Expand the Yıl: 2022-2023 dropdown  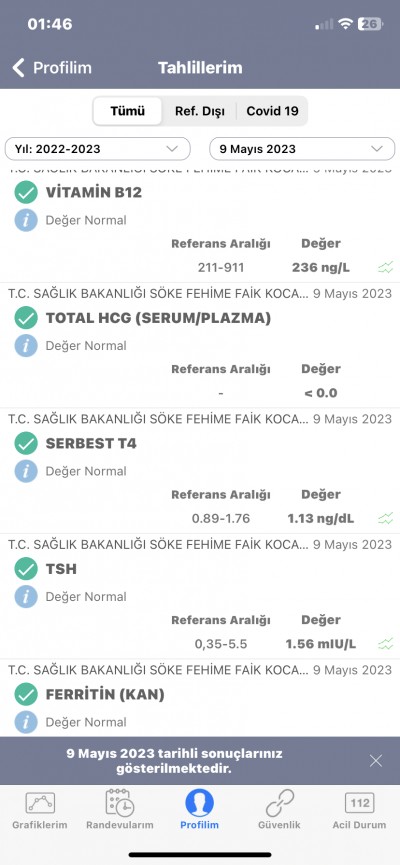(x=98, y=149)
